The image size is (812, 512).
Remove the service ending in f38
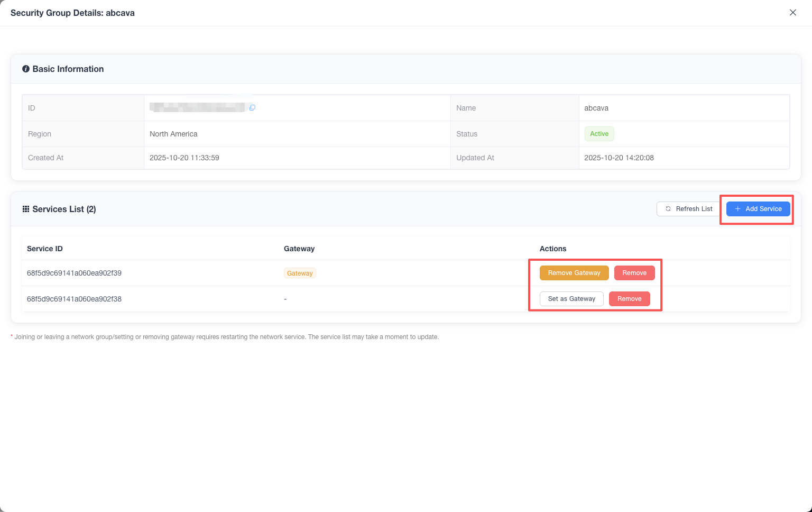(629, 299)
